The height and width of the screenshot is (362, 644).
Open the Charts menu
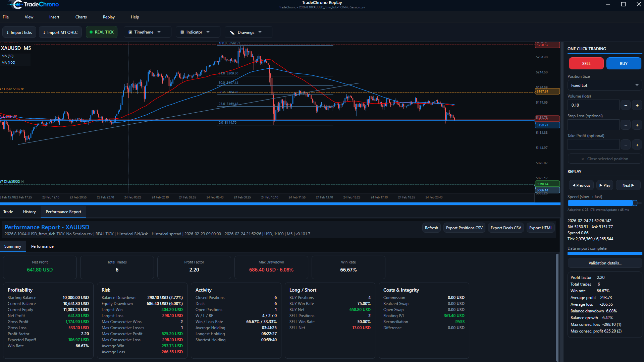point(81,17)
